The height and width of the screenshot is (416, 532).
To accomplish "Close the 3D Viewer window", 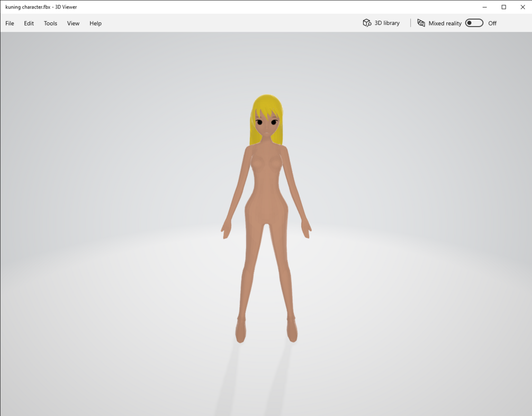I will pyautogui.click(x=523, y=7).
